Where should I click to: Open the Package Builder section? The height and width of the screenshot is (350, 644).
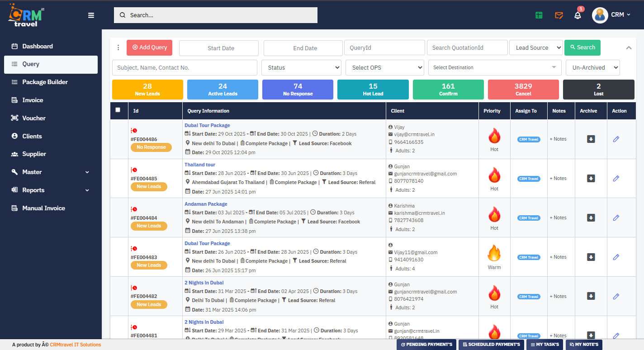click(45, 82)
